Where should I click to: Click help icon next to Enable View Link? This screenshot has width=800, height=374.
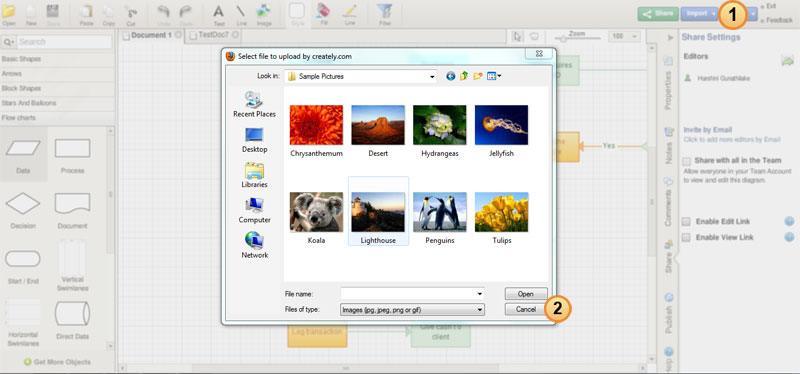pos(789,237)
